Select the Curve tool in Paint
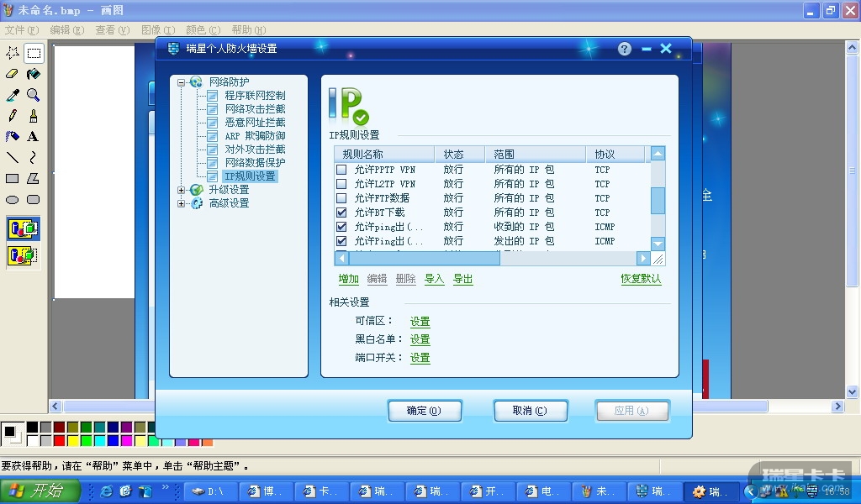Image resolution: width=861 pixels, height=504 pixels. coord(34,157)
